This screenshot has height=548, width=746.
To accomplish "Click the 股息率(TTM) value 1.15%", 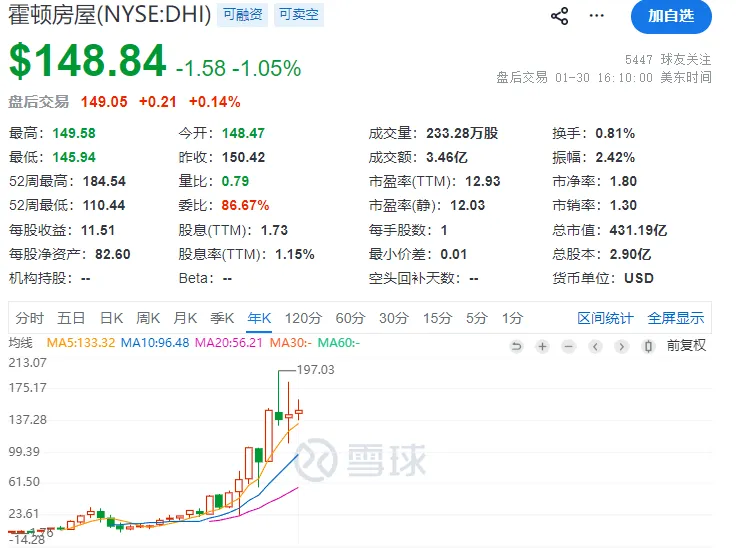I will pyautogui.click(x=295, y=254).
